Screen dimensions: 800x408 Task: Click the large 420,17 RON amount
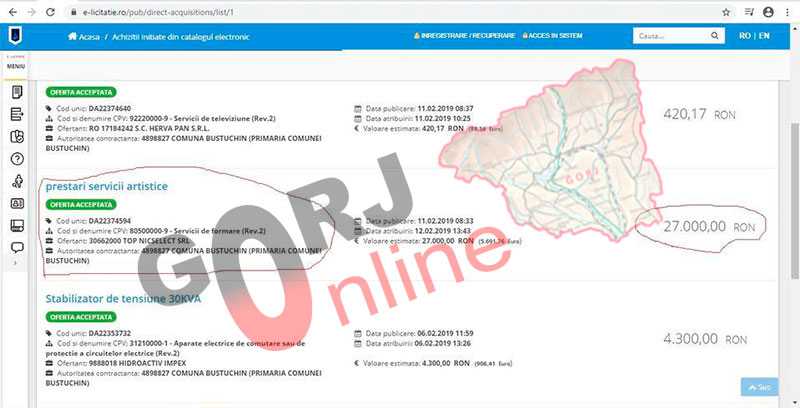(x=699, y=114)
